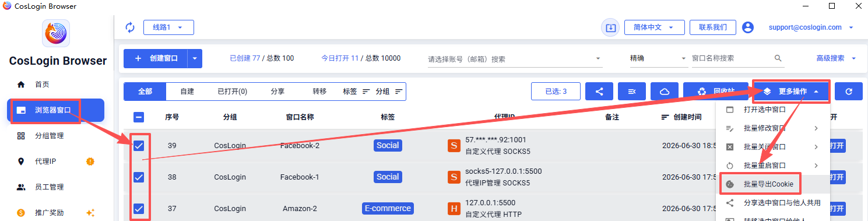Image resolution: width=868 pixels, height=221 pixels.
Task: Toggle the 更多操作 menu button
Action: pyautogui.click(x=791, y=92)
